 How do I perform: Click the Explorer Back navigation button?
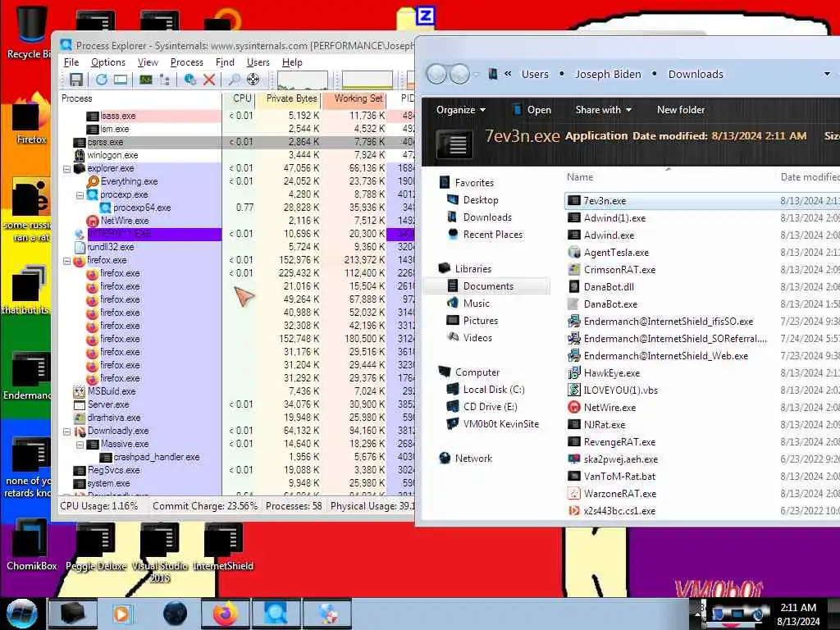436,74
